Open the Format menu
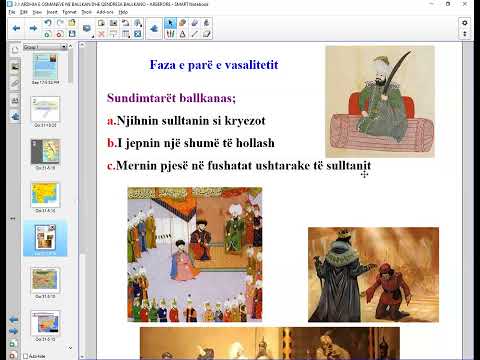This screenshot has height=360, width=480. (69, 12)
